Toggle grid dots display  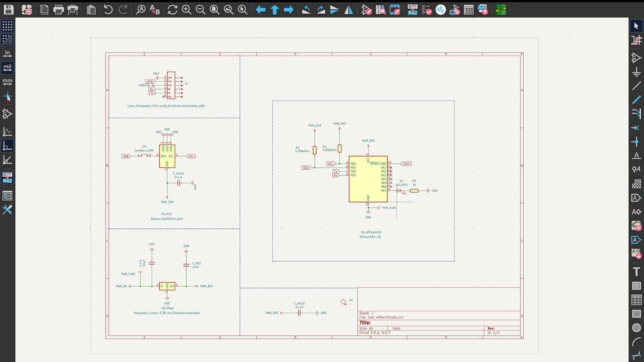pos(7,26)
